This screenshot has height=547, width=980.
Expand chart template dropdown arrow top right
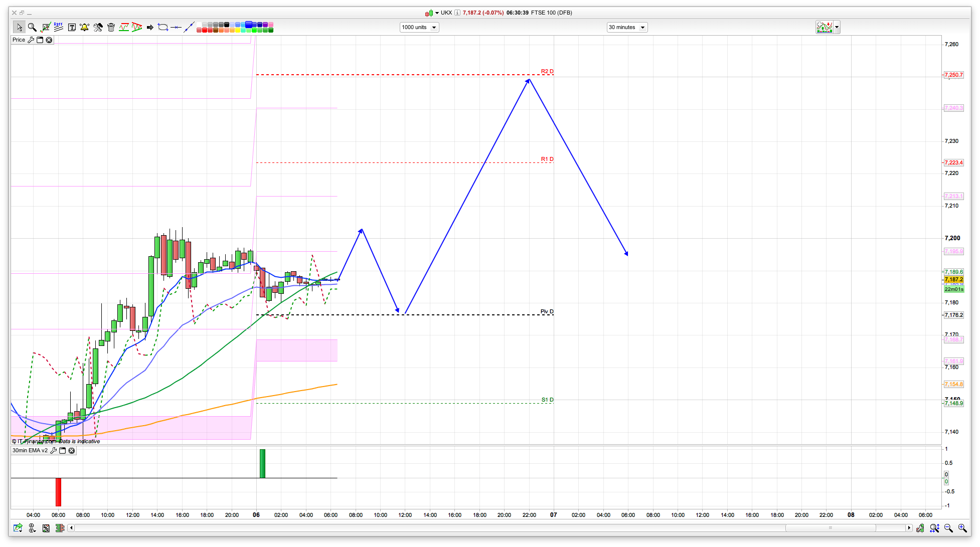(x=837, y=27)
